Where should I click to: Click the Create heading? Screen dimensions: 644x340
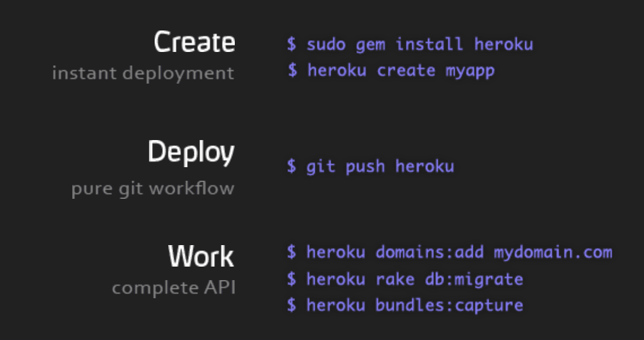[194, 41]
